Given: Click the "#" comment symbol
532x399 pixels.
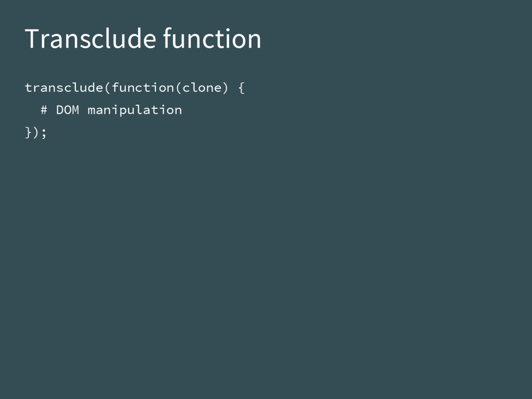Looking at the screenshot, I should click(x=44, y=110).
